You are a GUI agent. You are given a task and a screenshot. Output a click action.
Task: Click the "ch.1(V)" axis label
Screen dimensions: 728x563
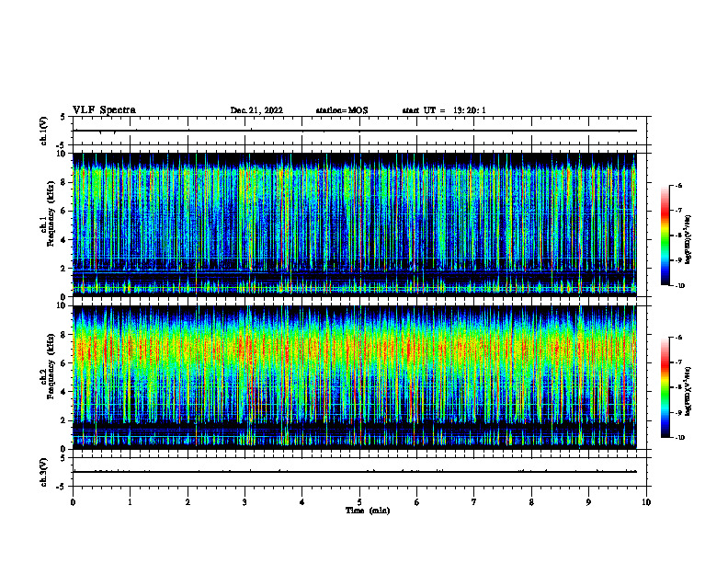(43, 131)
